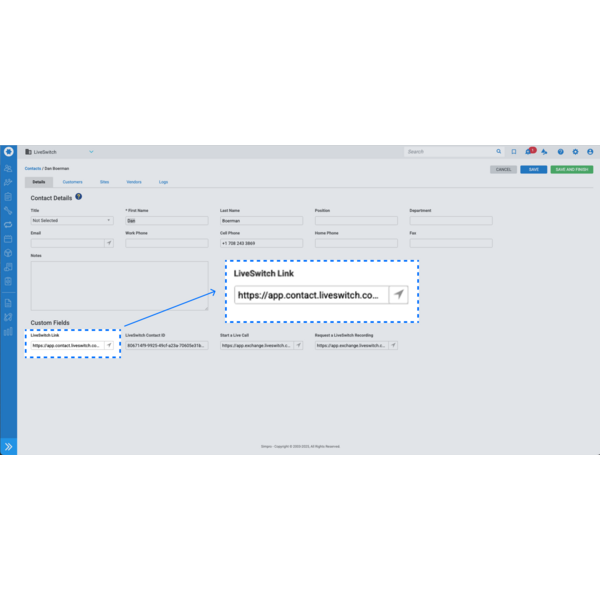Click the open-link arrow for Start a Live Call

[x=298, y=346]
